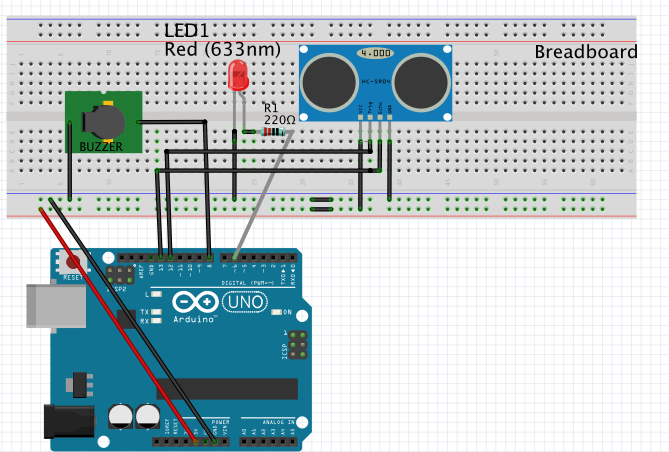Click the ON power indicator LED
669x452 pixels.
click(273, 312)
